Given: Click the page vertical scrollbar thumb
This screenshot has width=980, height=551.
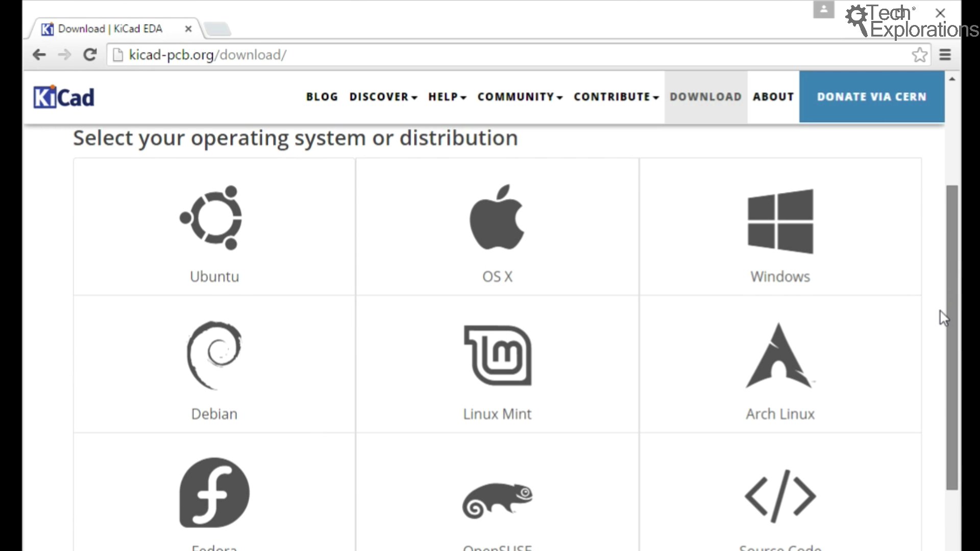Looking at the screenshot, I should (952, 337).
